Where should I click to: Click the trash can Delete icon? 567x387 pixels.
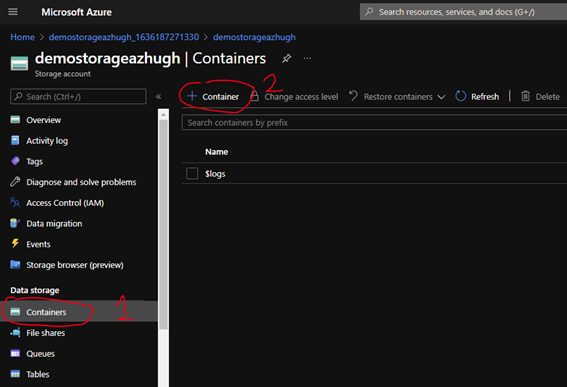pyautogui.click(x=525, y=96)
